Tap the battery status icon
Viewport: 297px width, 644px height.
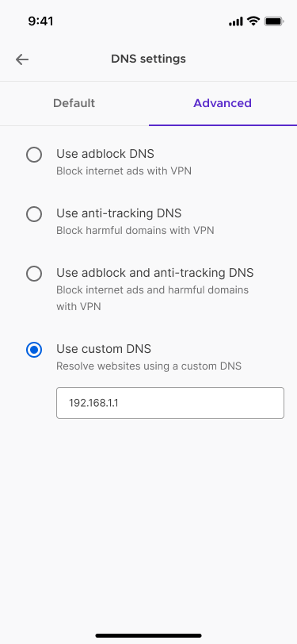pos(273,21)
